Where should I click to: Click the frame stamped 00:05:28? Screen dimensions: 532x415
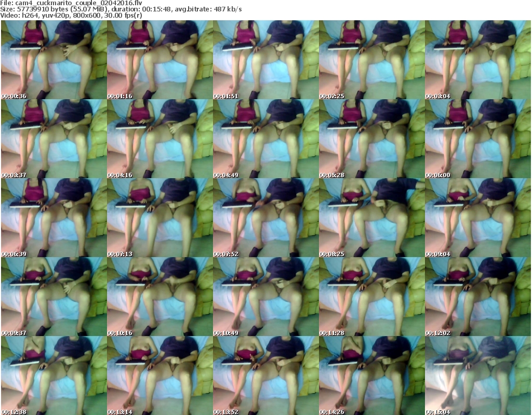pos(371,139)
